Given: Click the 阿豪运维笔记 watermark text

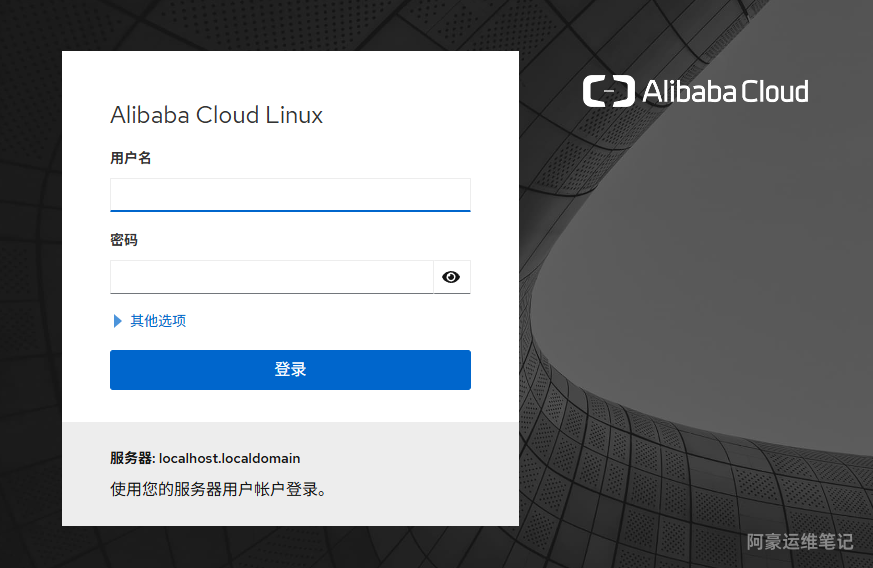Looking at the screenshot, I should (800, 542).
